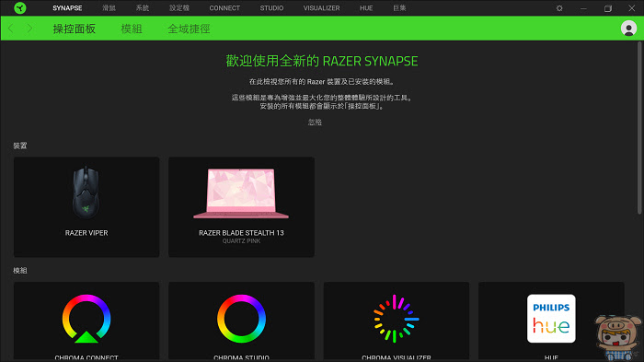
Task: Select the 系統 top menu tab
Action: coord(142,7)
